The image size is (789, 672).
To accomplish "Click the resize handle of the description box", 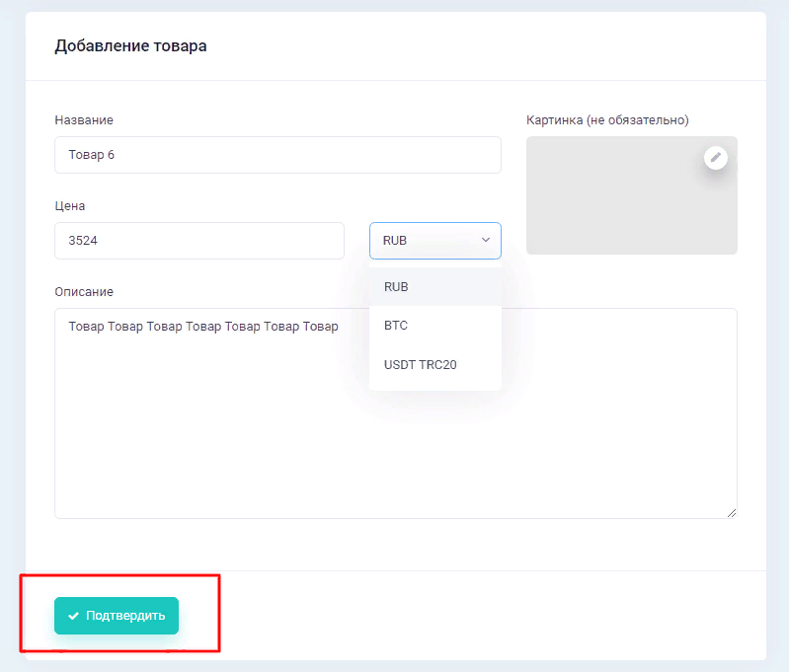I will [732, 512].
